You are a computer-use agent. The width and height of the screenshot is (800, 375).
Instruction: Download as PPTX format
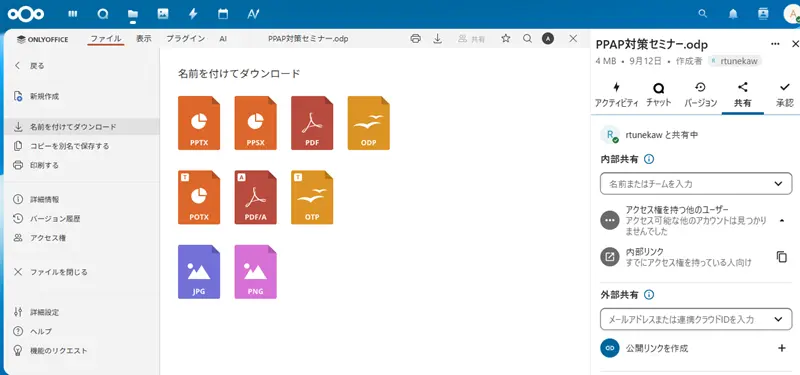(199, 123)
